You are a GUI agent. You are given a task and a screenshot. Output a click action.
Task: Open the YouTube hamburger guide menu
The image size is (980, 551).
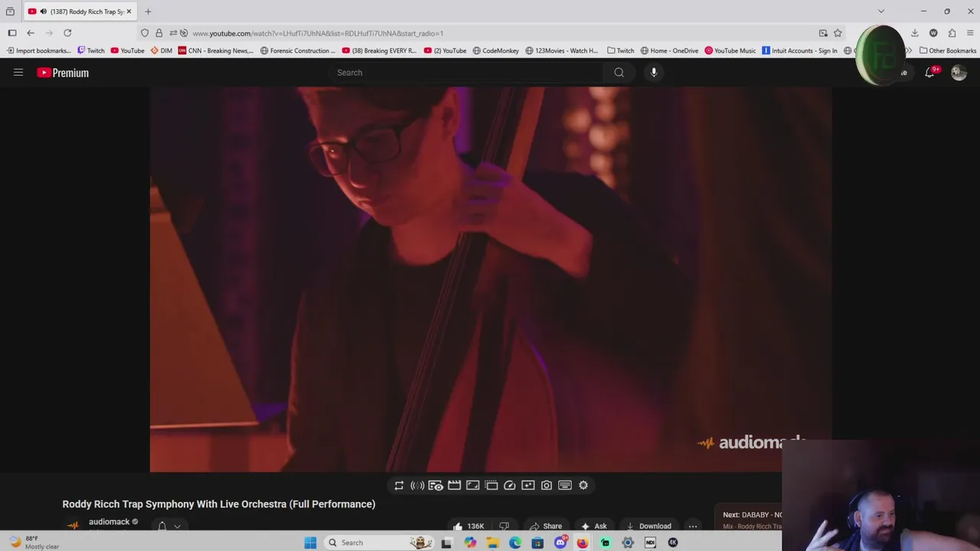(x=18, y=73)
